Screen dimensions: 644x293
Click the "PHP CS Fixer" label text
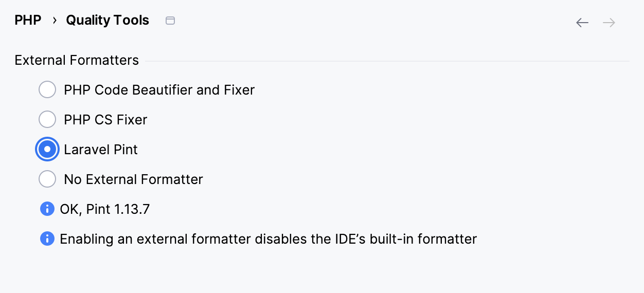[105, 120]
